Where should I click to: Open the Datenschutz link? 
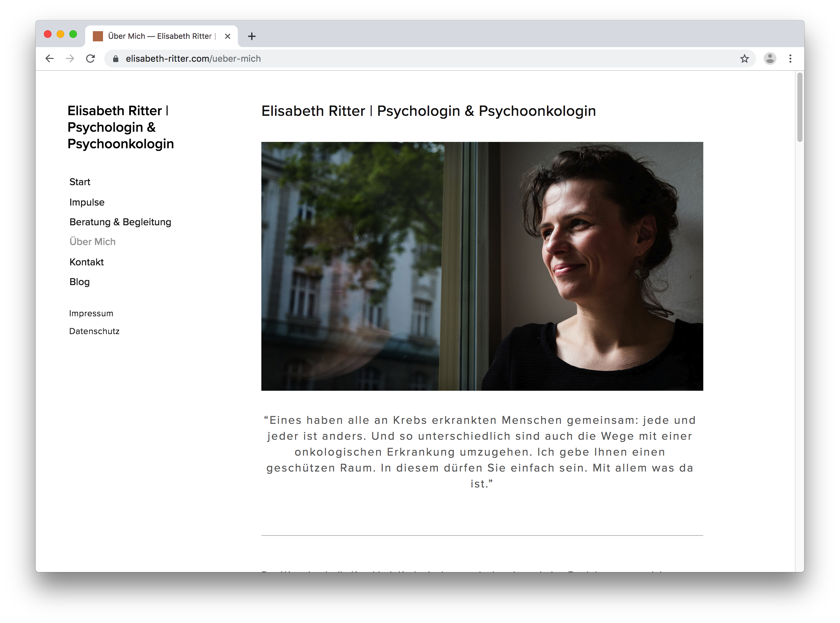tap(94, 331)
